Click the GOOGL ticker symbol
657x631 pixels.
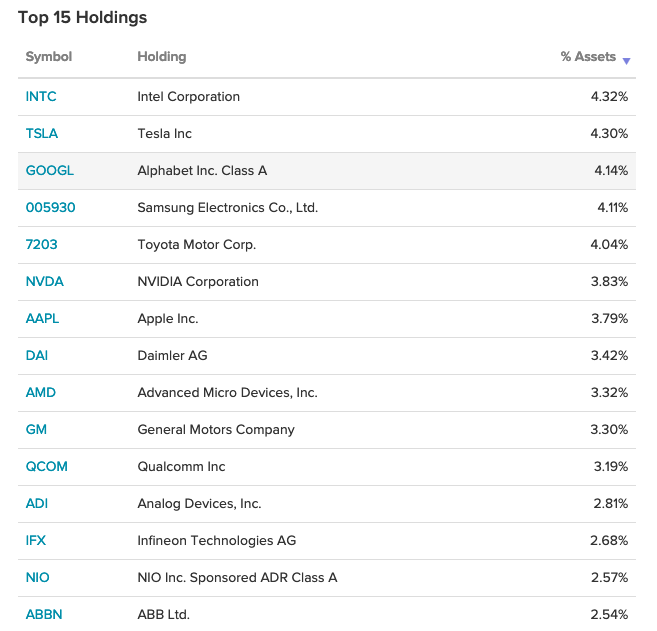coord(50,171)
